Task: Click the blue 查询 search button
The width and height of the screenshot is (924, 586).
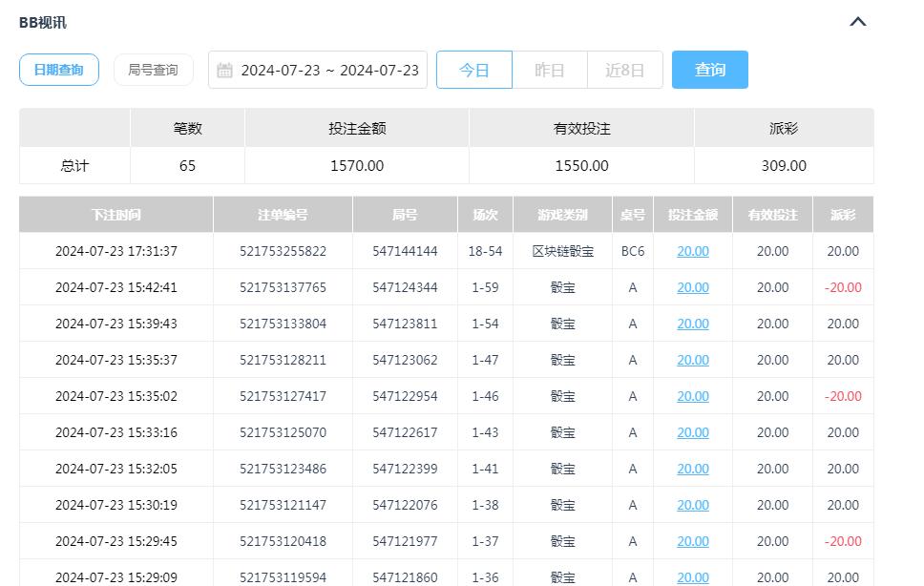Action: click(x=710, y=69)
